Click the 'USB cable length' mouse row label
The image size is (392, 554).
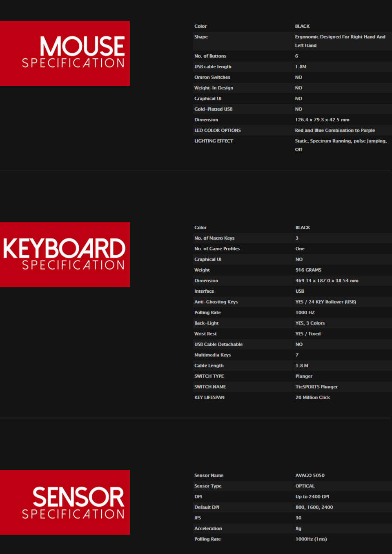coord(213,67)
